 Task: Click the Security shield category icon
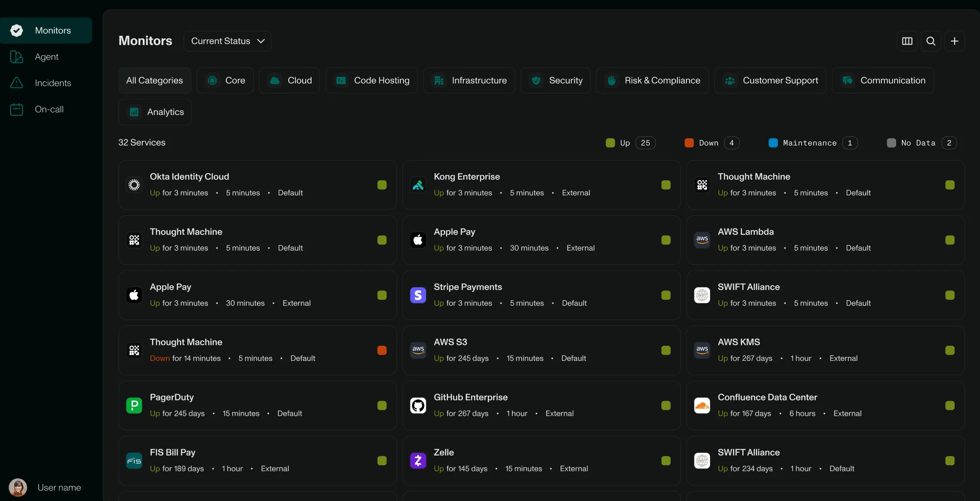tap(536, 80)
